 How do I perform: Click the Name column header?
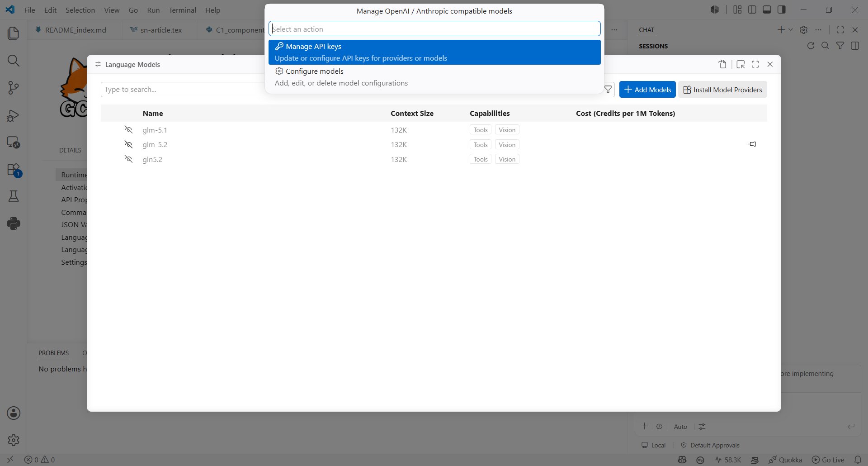(x=153, y=113)
